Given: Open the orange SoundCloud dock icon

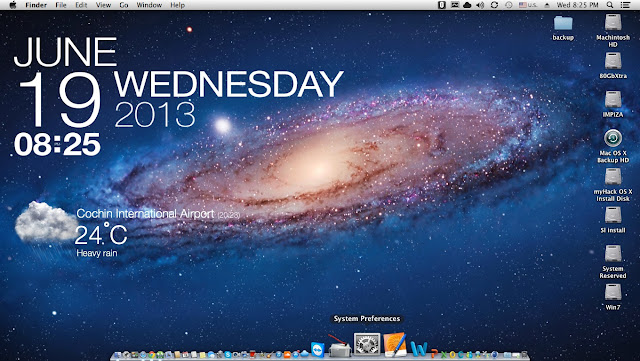Looking at the screenshot, I should tap(287, 354).
